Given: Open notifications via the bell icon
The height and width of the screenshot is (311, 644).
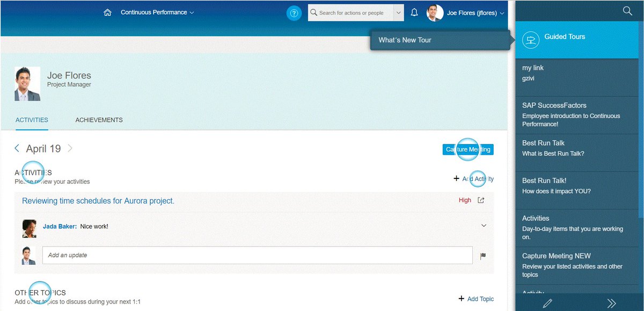Looking at the screenshot, I should (414, 12).
